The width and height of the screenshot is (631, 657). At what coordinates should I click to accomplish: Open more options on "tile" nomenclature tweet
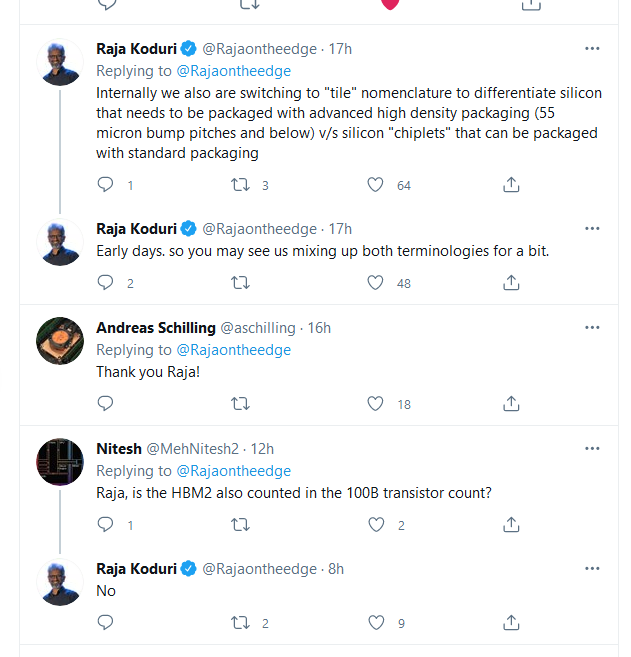coord(593,48)
